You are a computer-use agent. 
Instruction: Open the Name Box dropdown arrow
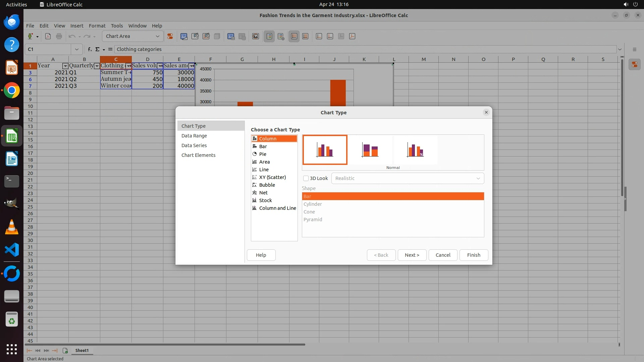coord(77,49)
